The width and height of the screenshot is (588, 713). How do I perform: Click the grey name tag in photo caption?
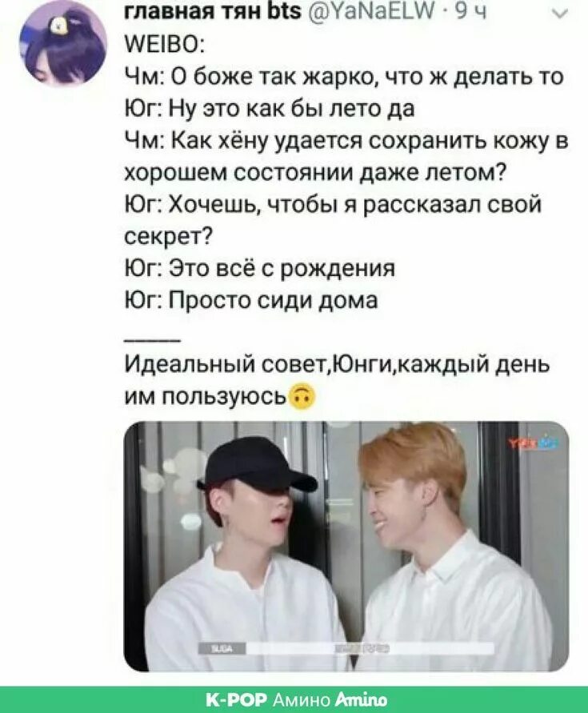click(222, 649)
